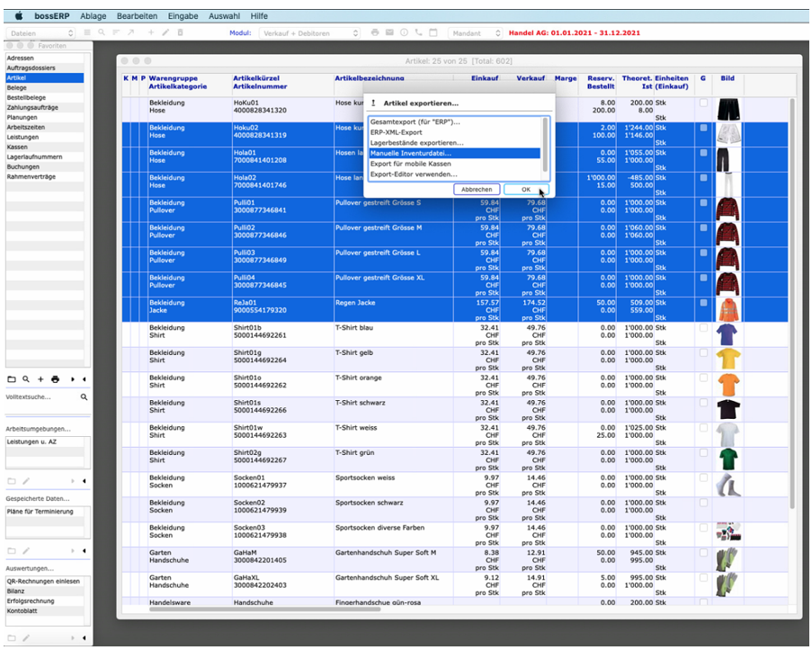Click the phone icon in the top toolbar
The width and height of the screenshot is (812, 650).
coord(418,32)
